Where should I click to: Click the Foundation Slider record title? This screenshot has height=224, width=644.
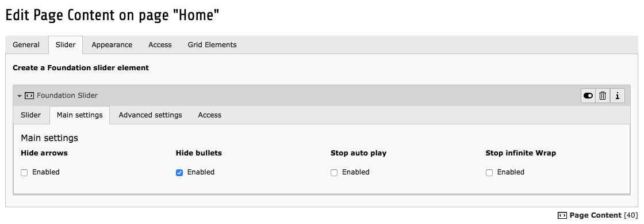(x=67, y=96)
